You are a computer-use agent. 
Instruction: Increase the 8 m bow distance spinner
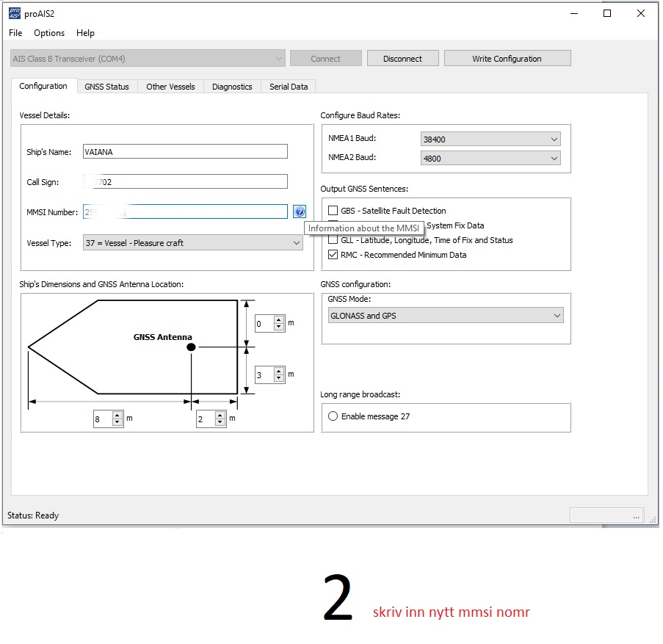point(117,415)
